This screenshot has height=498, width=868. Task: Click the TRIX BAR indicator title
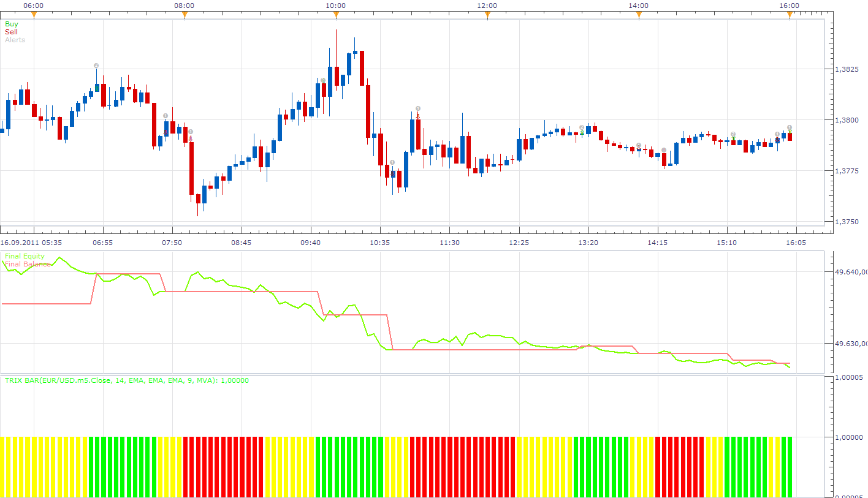[127, 380]
